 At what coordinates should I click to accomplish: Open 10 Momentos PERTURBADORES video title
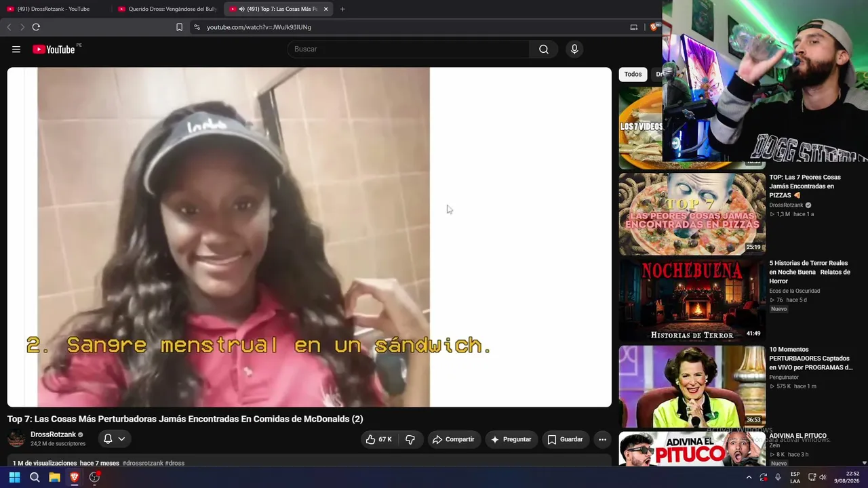811,359
